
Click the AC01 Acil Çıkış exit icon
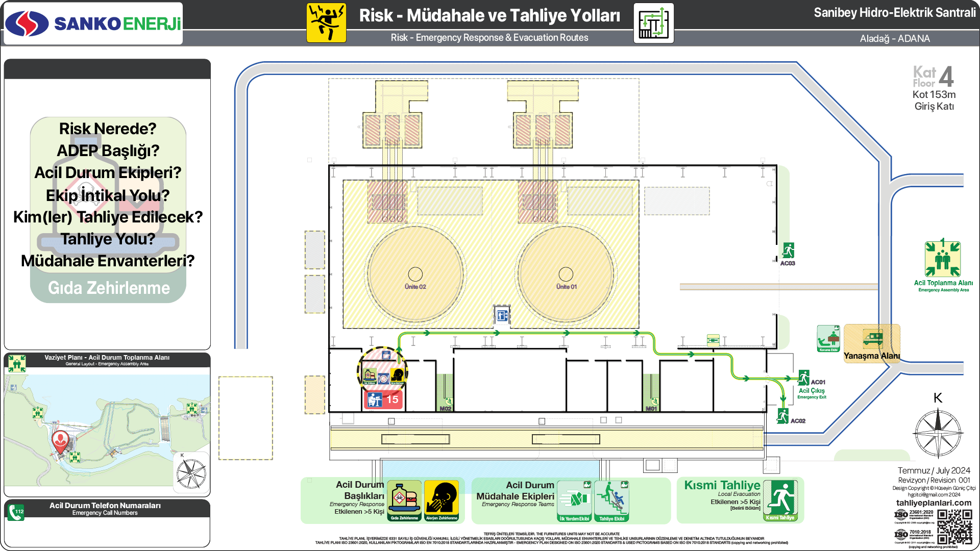click(803, 378)
